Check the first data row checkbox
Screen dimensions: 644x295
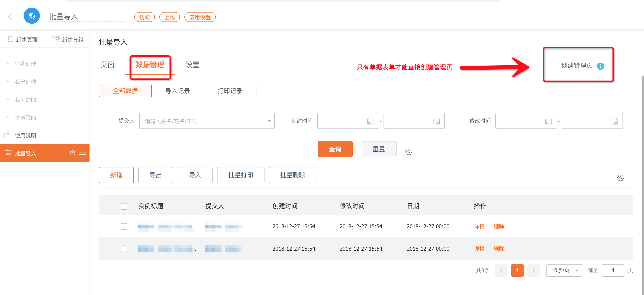click(124, 227)
